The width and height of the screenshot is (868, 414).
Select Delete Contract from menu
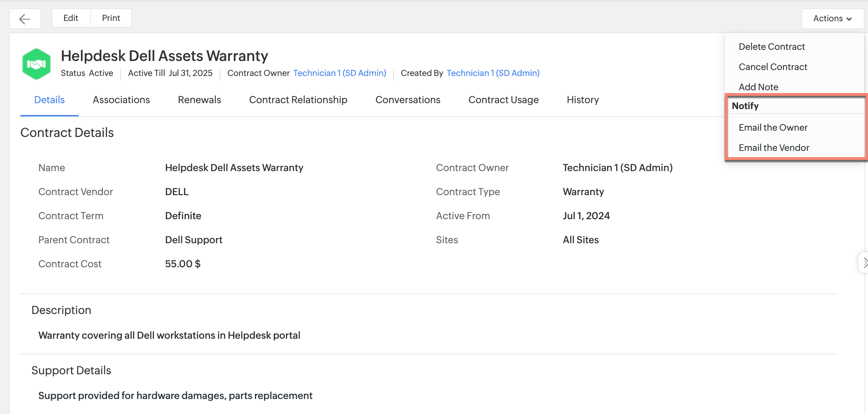[x=772, y=47]
